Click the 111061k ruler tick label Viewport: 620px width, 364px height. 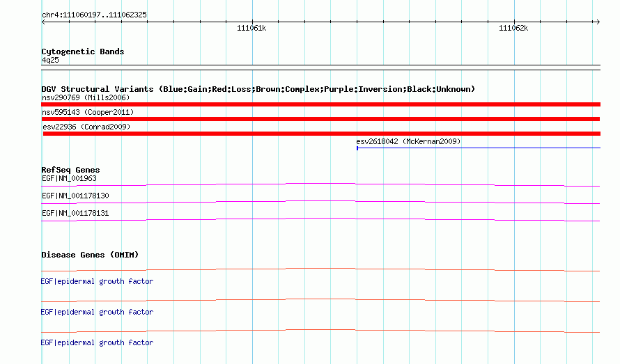[251, 28]
